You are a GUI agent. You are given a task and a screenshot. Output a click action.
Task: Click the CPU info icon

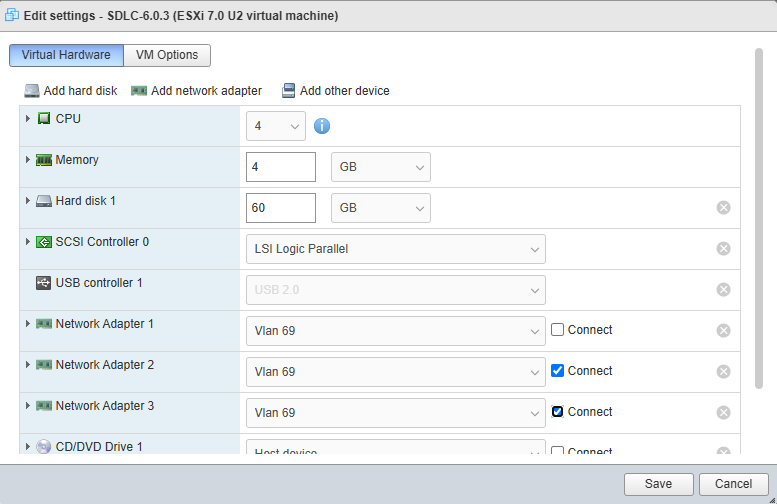click(322, 126)
